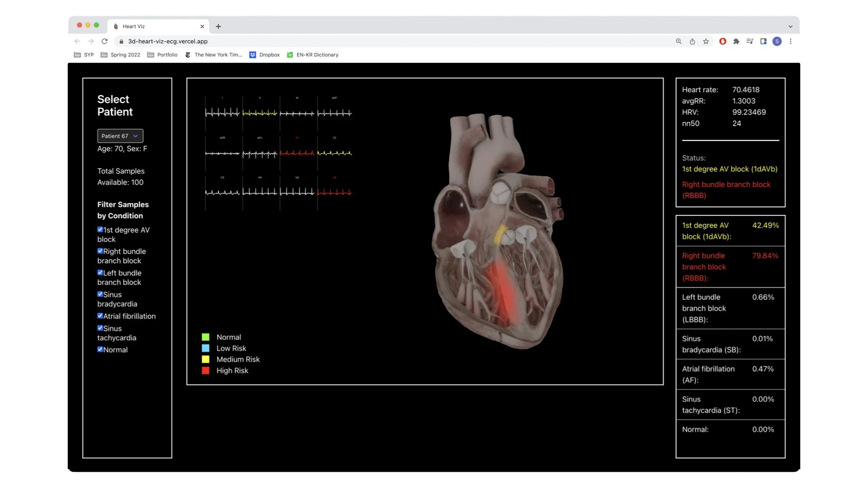The height and width of the screenshot is (488, 868).
Task: Open the Dropbox bookmark
Action: [x=264, y=55]
